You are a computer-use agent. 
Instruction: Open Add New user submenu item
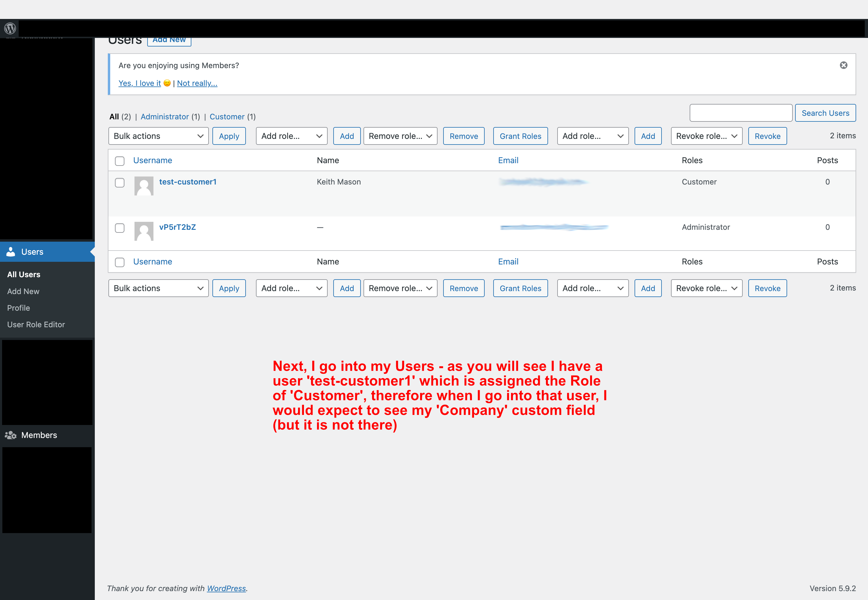click(23, 291)
